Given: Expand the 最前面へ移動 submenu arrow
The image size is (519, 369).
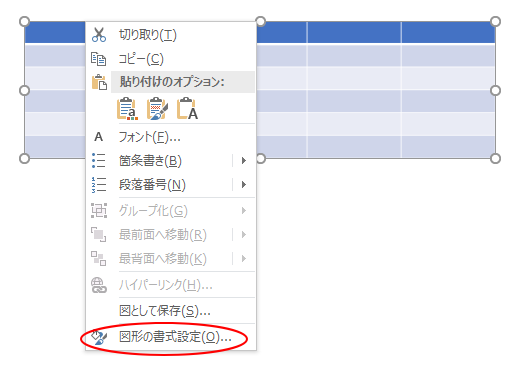Looking at the screenshot, I should [244, 235].
